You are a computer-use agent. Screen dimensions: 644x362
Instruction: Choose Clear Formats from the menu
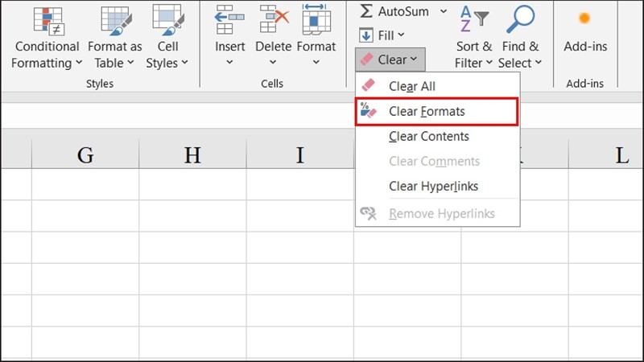437,111
